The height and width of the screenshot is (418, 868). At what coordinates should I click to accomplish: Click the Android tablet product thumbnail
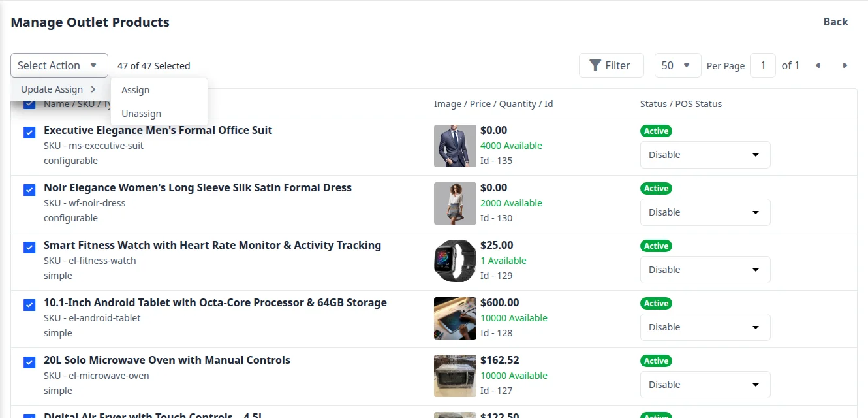(455, 318)
